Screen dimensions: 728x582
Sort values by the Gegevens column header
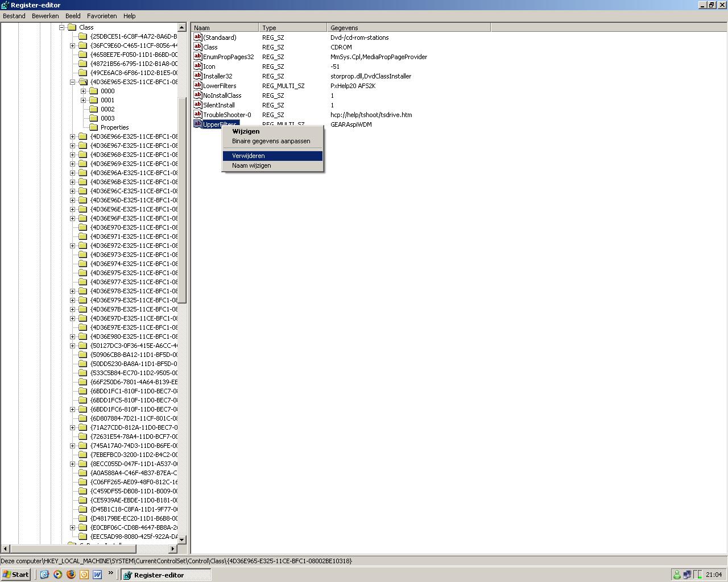409,27
